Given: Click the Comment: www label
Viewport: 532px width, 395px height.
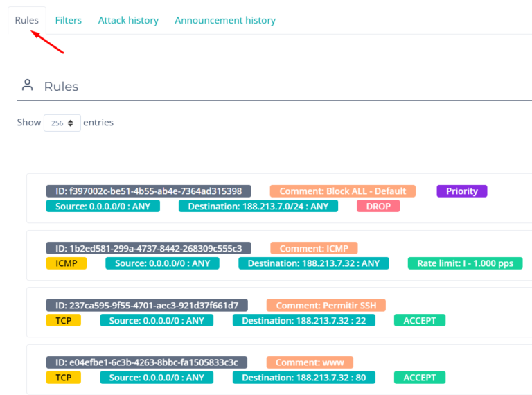Looking at the screenshot, I should pyautogui.click(x=310, y=362).
